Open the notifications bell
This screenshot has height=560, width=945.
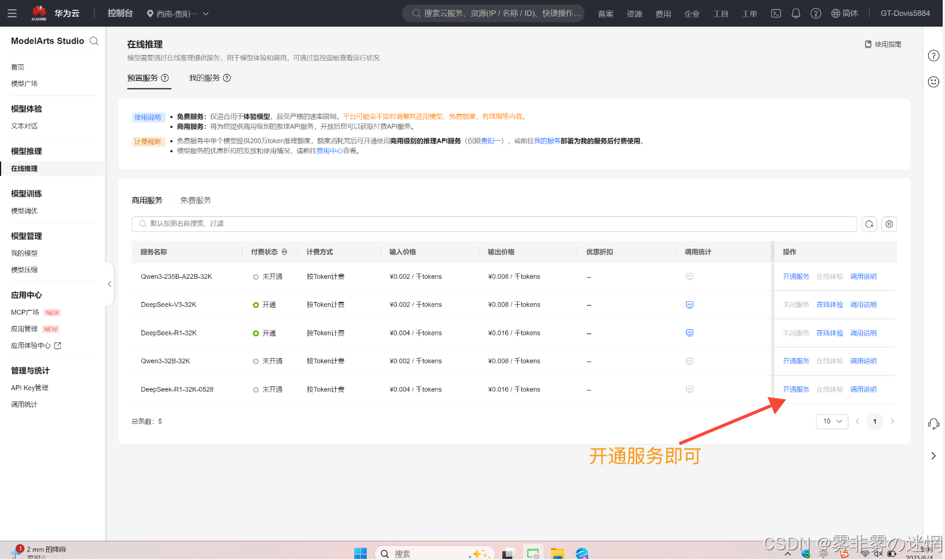coord(796,13)
